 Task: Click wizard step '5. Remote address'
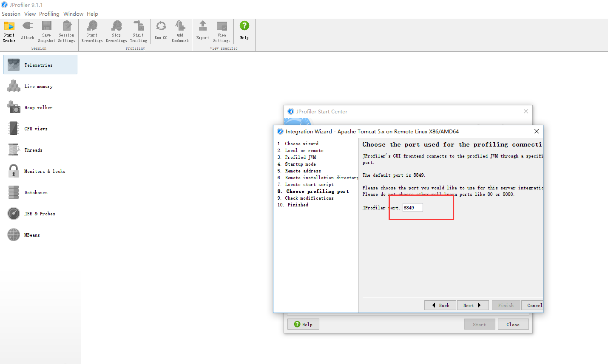(299, 171)
